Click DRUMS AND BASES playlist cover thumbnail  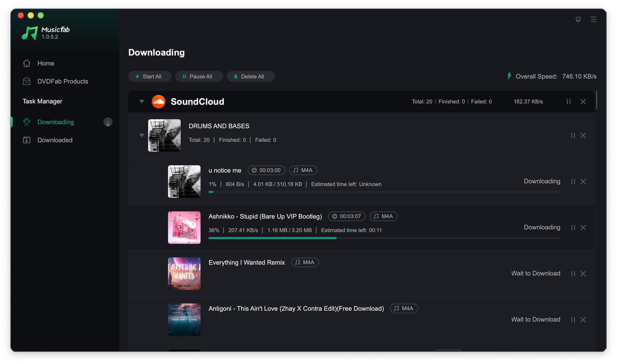click(x=164, y=135)
